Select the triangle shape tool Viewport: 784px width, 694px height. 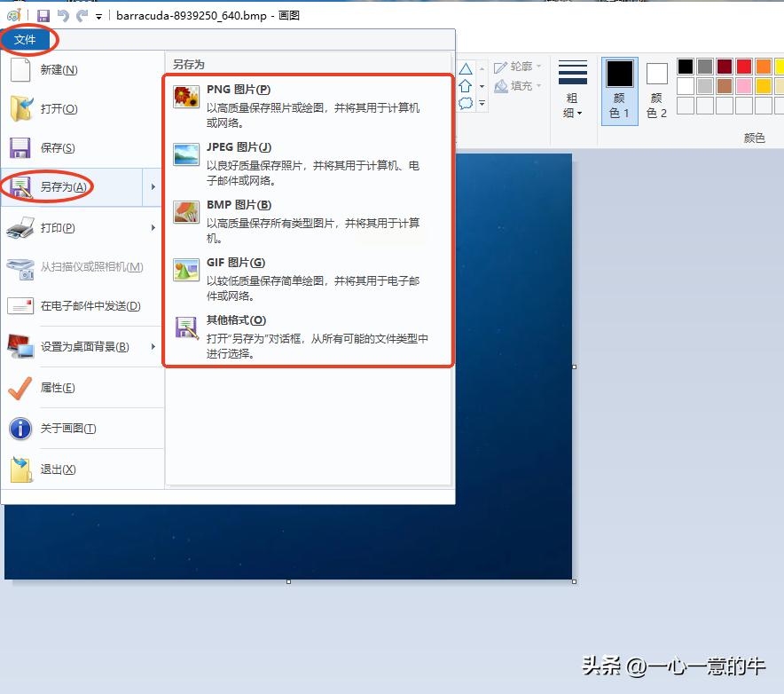466,68
